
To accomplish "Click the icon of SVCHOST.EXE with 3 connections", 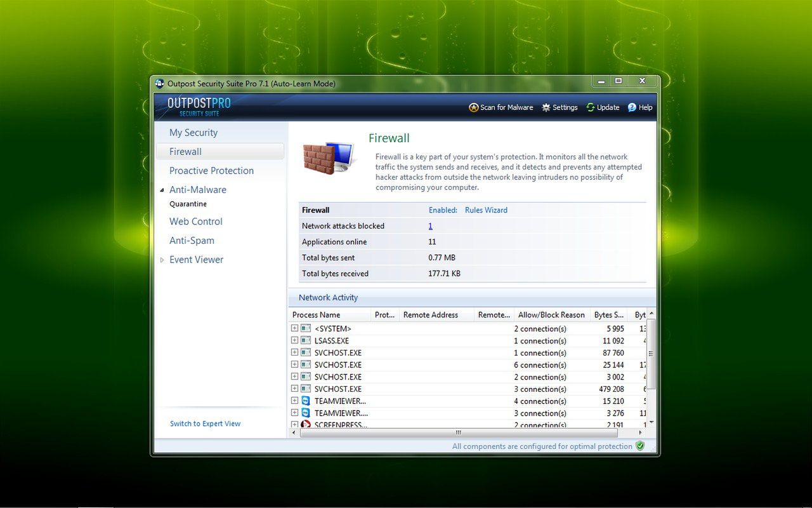I will pyautogui.click(x=306, y=389).
